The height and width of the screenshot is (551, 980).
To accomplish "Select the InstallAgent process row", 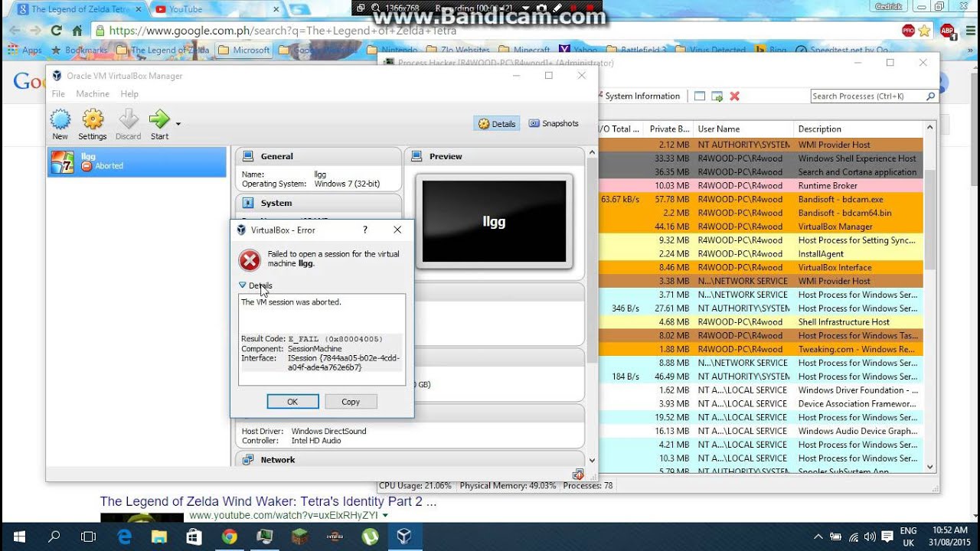I will click(x=760, y=254).
